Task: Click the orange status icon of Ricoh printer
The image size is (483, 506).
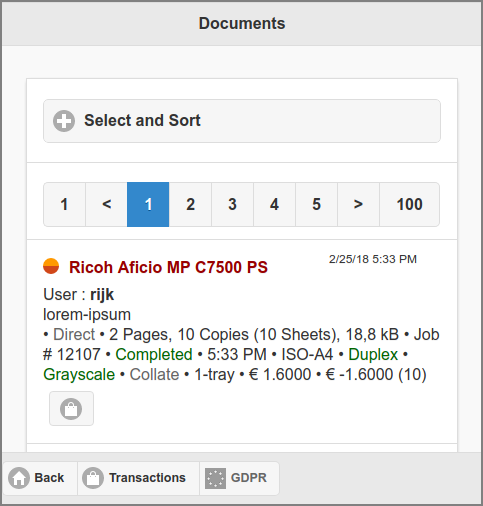Action: [x=51, y=266]
